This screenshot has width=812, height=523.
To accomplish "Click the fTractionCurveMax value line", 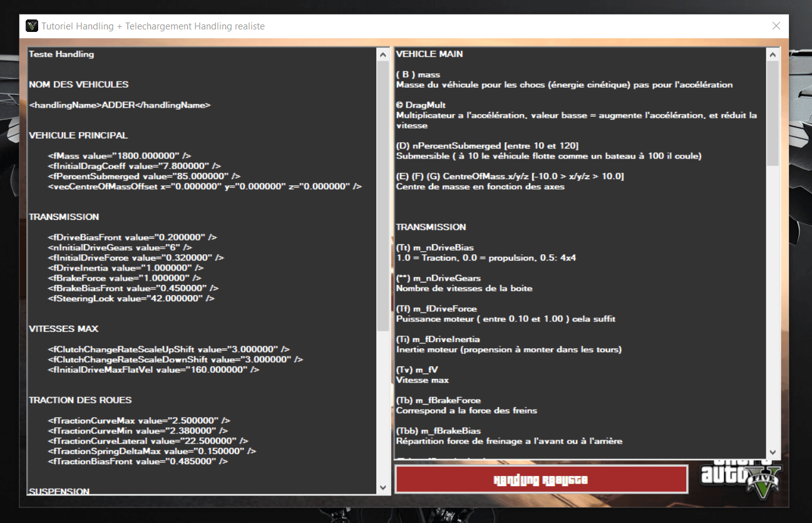I will pyautogui.click(x=138, y=421).
